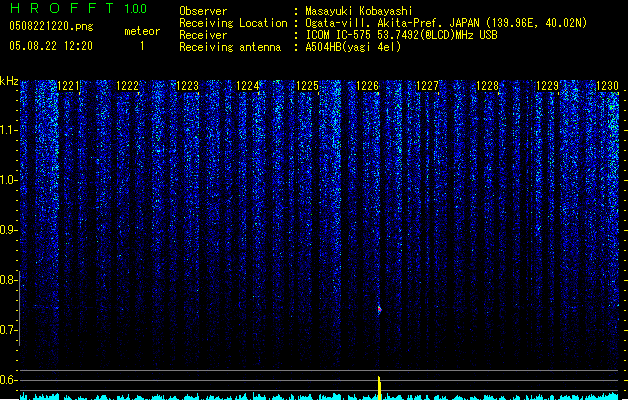Viewport: 629px width, 400px height.
Task: Click the Ogata-vill. Akita-Pref. JAPAN location text
Action: click(x=446, y=23)
